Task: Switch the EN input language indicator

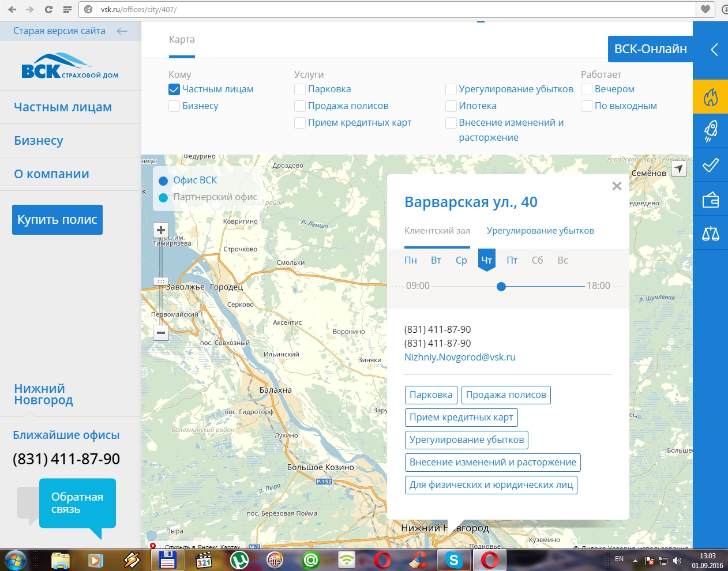Action: pyautogui.click(x=619, y=559)
